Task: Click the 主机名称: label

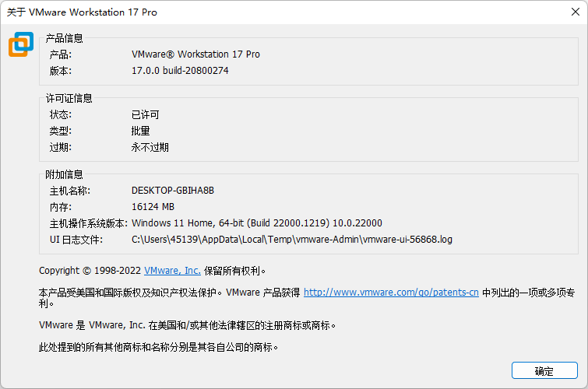Action: tap(70, 191)
